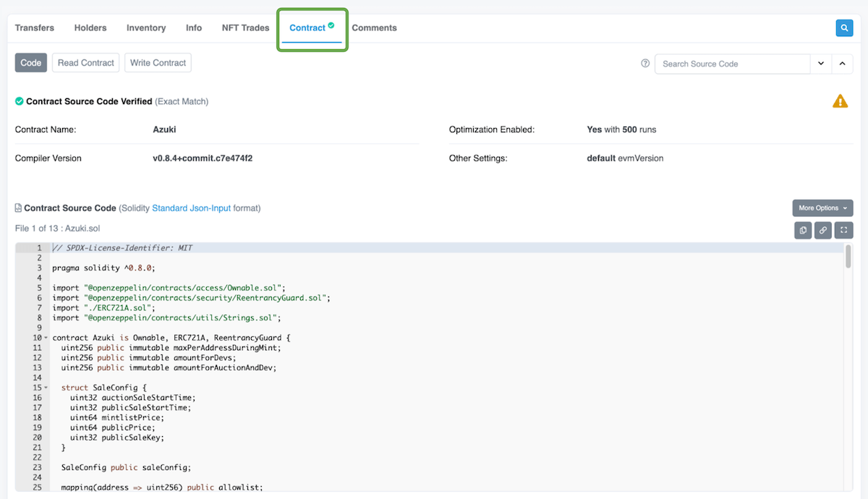Viewport: 868px width, 499px height.
Task: Switch to the Transfers tab
Action: tap(35, 27)
